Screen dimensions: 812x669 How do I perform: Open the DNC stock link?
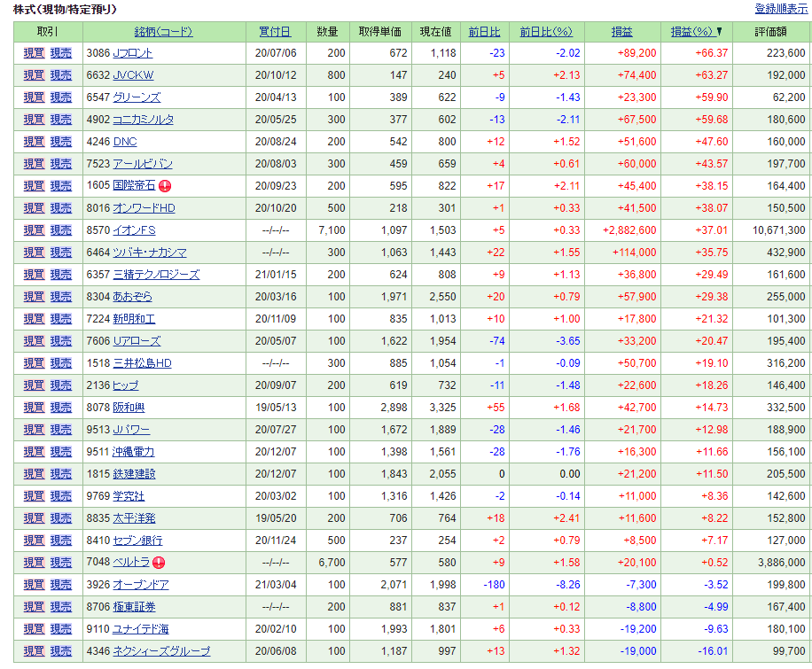point(125,142)
